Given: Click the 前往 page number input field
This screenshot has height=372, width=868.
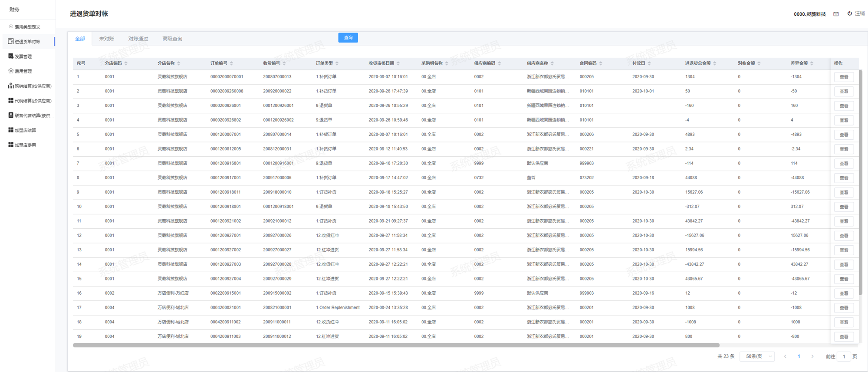Looking at the screenshot, I should click(x=844, y=356).
